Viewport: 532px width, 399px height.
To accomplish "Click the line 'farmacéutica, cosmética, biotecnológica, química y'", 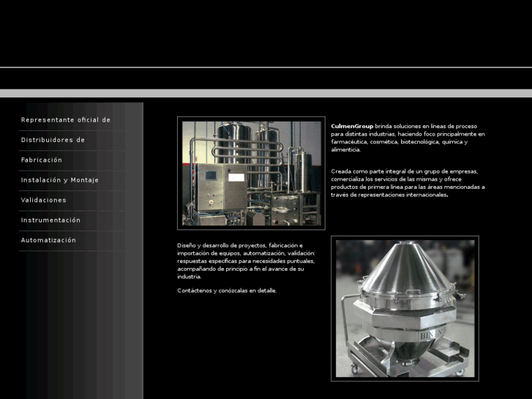I will tap(400, 142).
